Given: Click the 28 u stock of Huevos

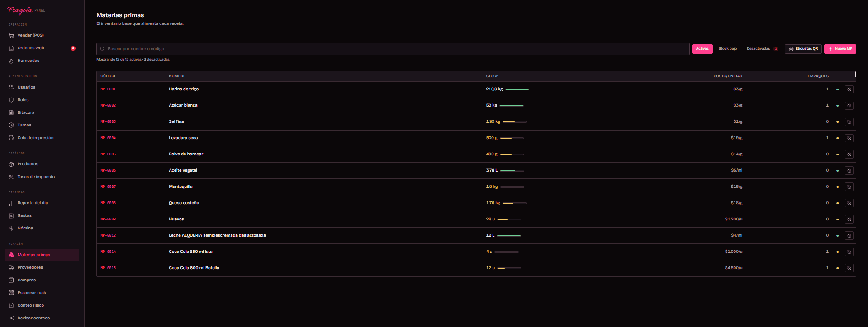Looking at the screenshot, I should pyautogui.click(x=490, y=219).
